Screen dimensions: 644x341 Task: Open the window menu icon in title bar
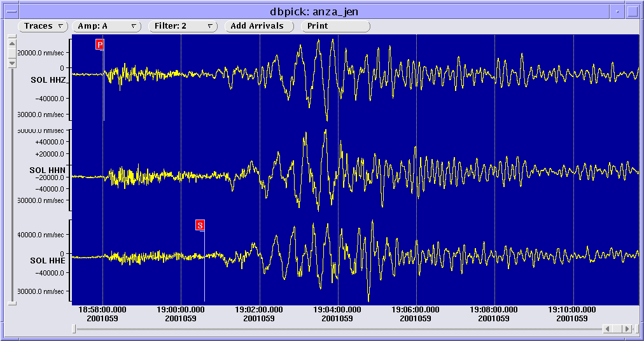tap(11, 12)
